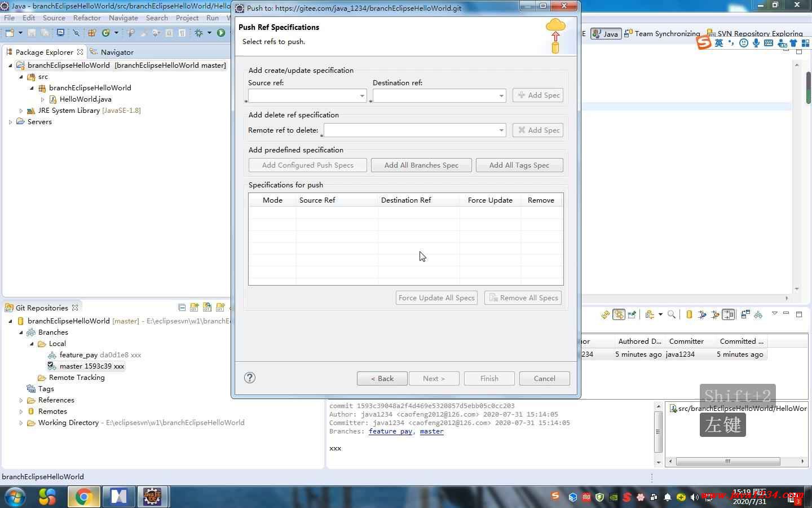The image size is (812, 508).
Task: Click the New wizard toolbar icon
Action: (10, 33)
